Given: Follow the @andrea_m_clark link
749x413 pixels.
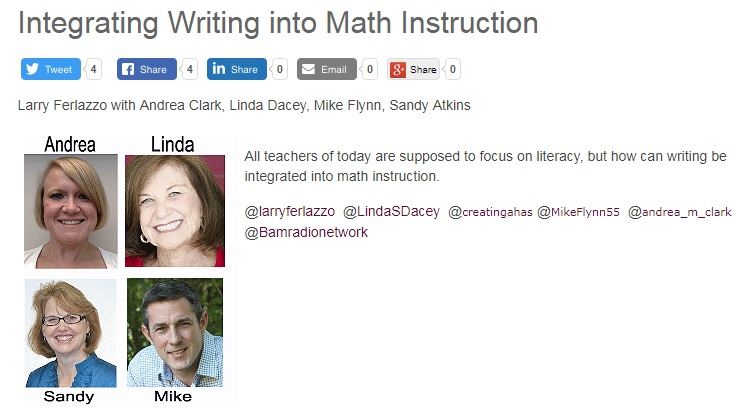Looking at the screenshot, I should [x=680, y=212].
